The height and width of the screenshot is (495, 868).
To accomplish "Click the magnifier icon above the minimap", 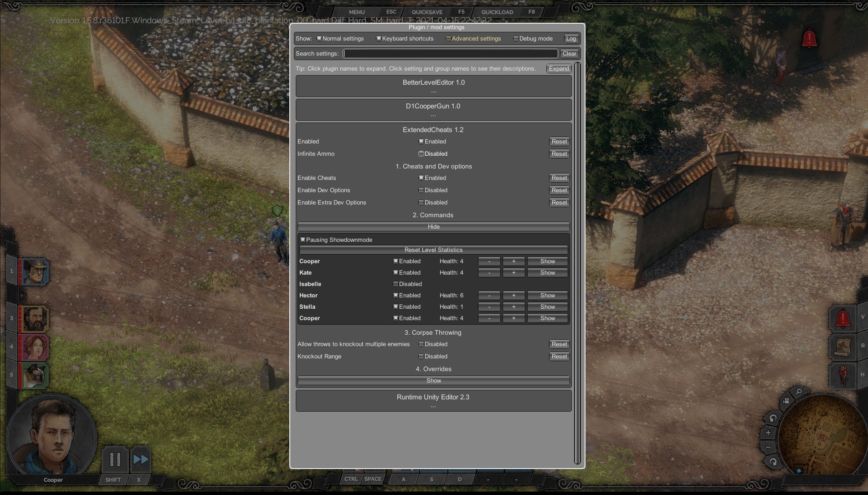I will (799, 391).
